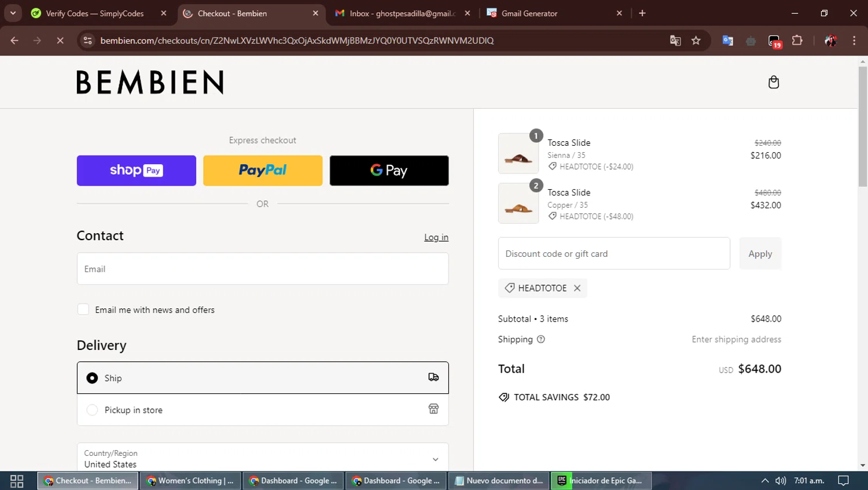Open Google Translate extension icon
The width and height of the screenshot is (868, 490).
[728, 40]
